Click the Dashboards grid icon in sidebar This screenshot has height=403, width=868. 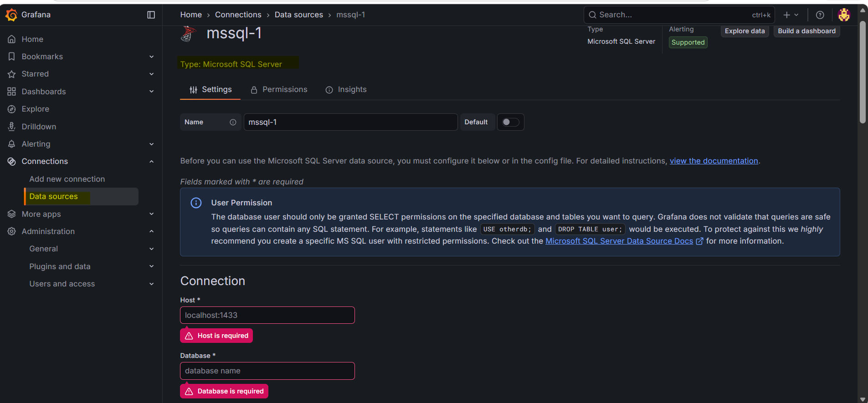(12, 92)
